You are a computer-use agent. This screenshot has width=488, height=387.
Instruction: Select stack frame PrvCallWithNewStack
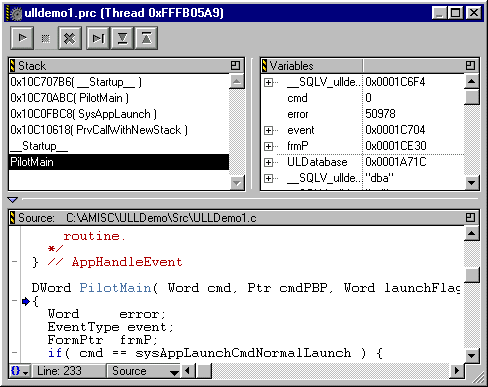(119, 130)
